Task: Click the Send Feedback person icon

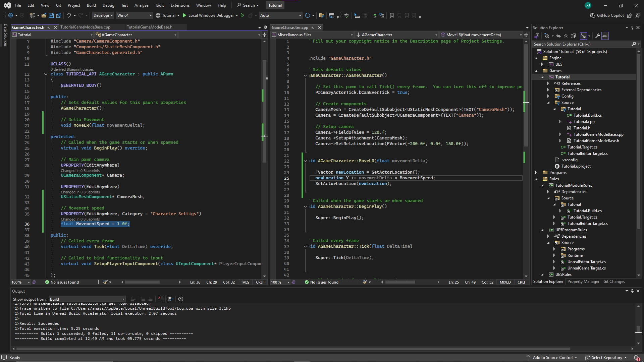Action: point(638,15)
